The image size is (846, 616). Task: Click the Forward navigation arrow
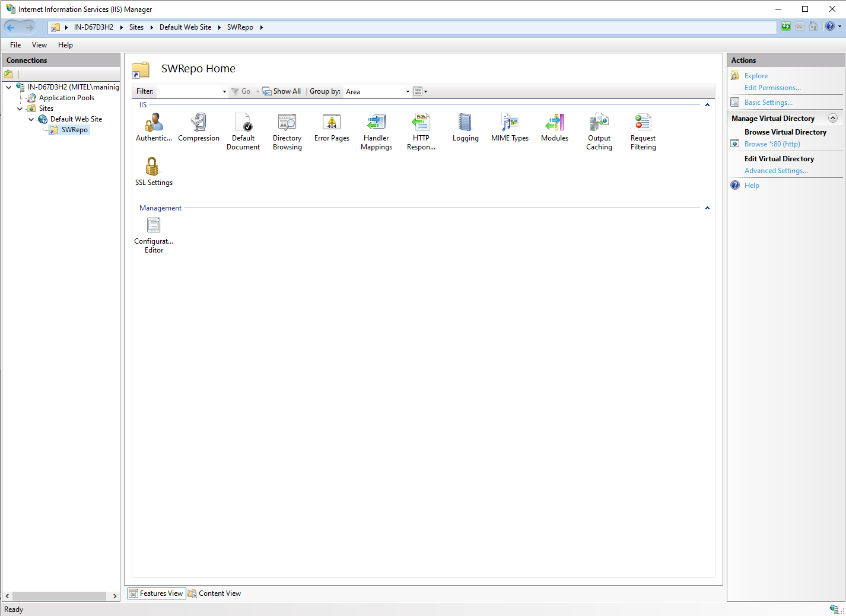pyautogui.click(x=29, y=27)
